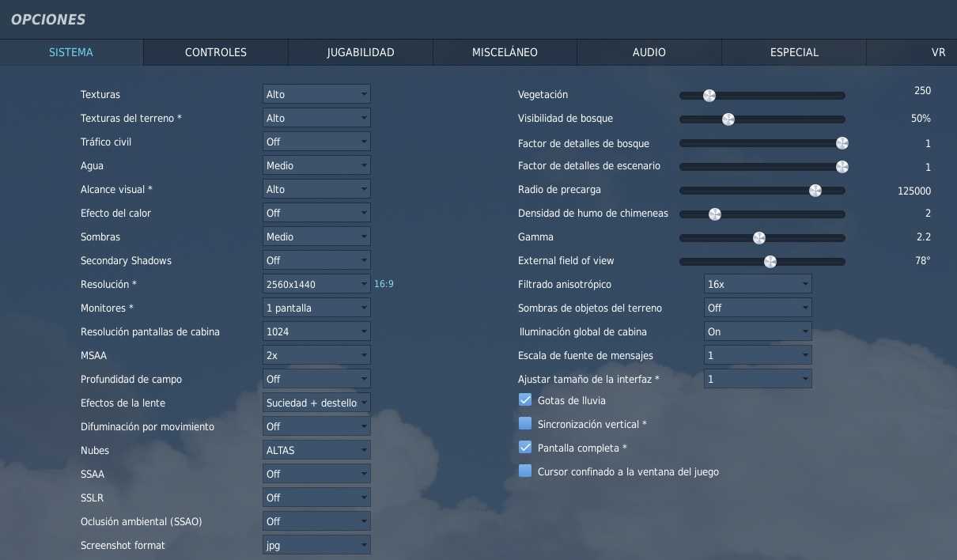This screenshot has width=957, height=560.
Task: Enable Sincronización vertical checkbox
Action: tap(525, 423)
